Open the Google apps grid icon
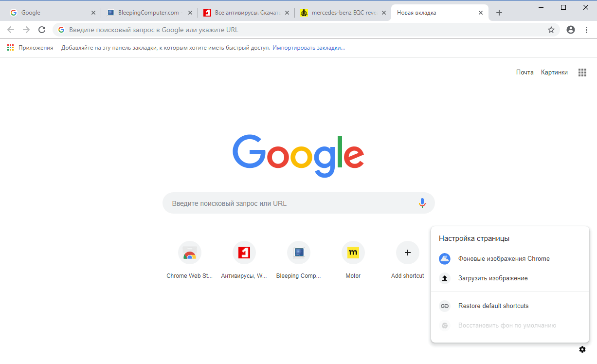The height and width of the screenshot is (364, 597). (582, 72)
